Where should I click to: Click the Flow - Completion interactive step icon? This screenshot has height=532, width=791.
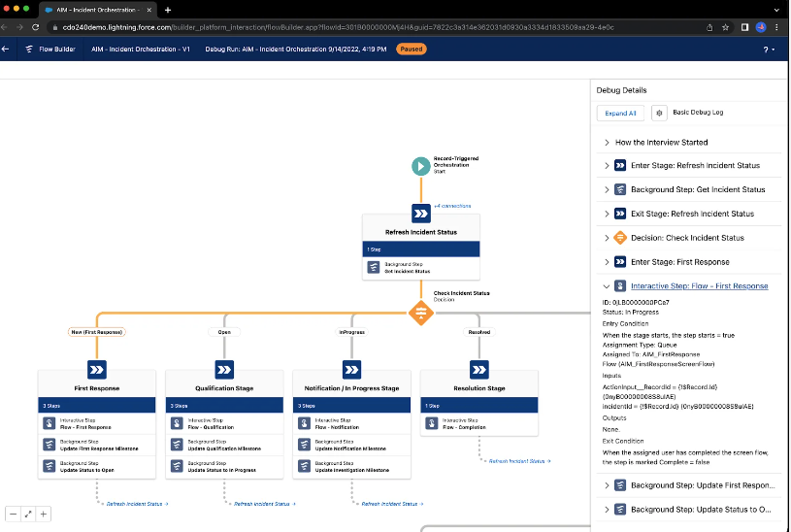point(431,423)
